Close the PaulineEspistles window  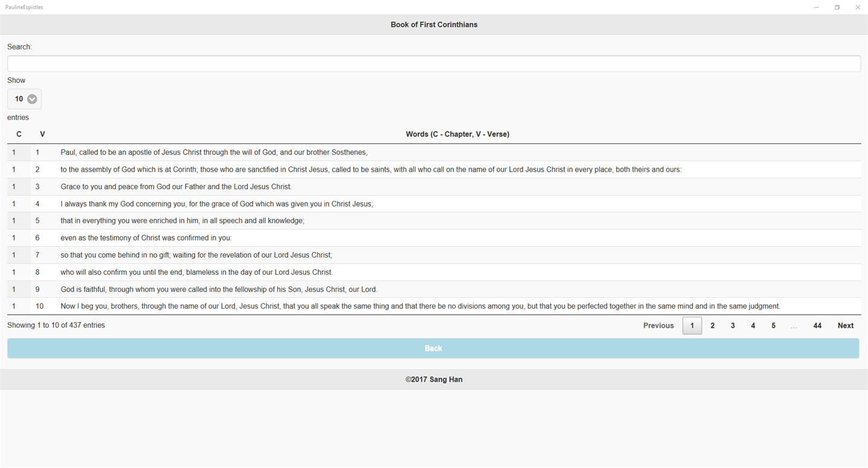[858, 7]
